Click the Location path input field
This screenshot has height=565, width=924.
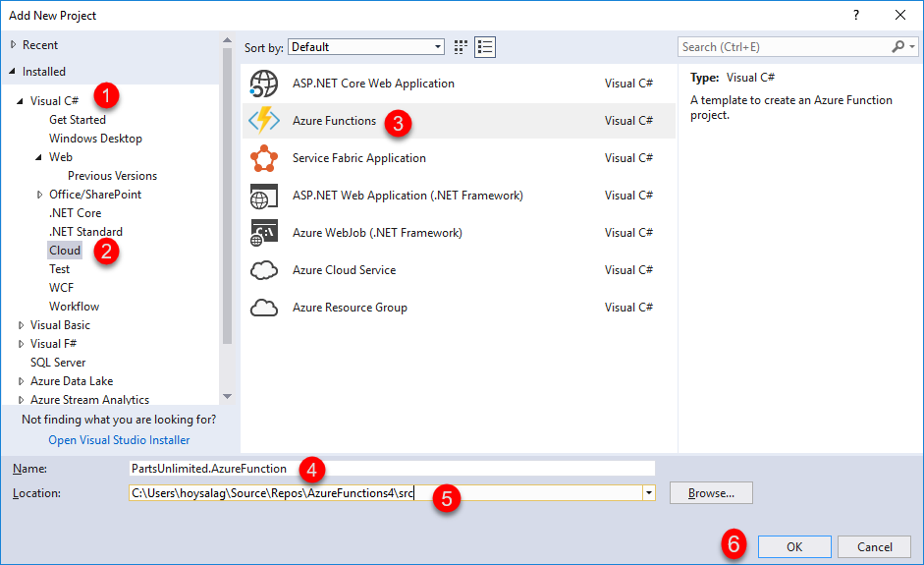pyautogui.click(x=385, y=493)
